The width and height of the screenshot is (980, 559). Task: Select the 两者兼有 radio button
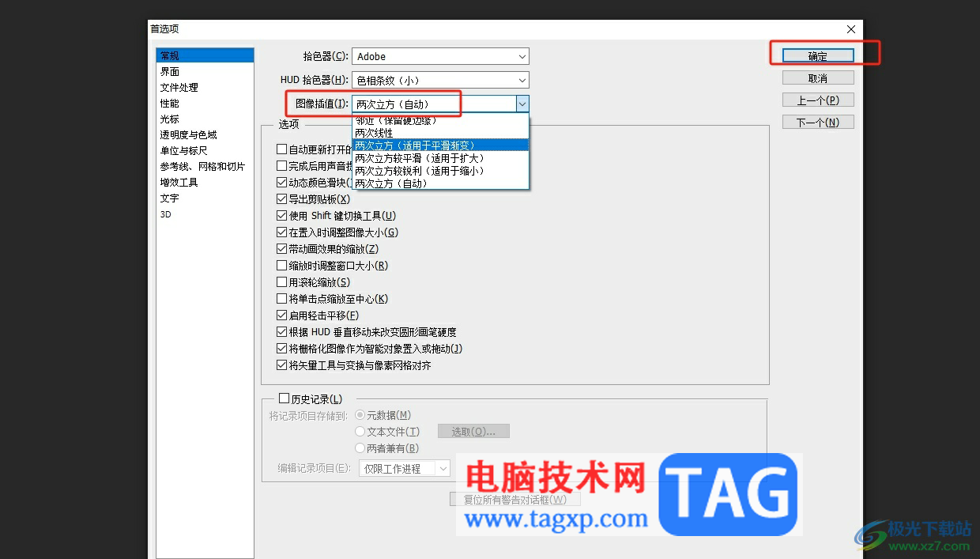click(x=360, y=448)
